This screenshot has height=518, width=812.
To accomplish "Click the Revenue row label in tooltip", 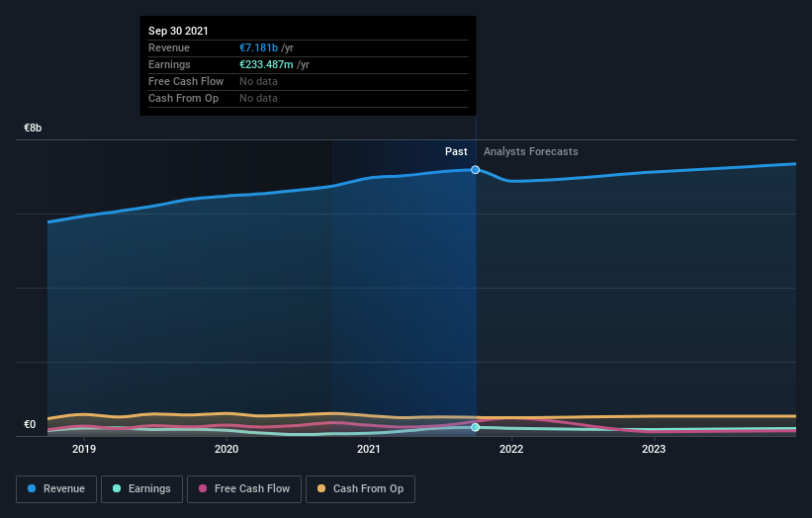I will 169,47.
